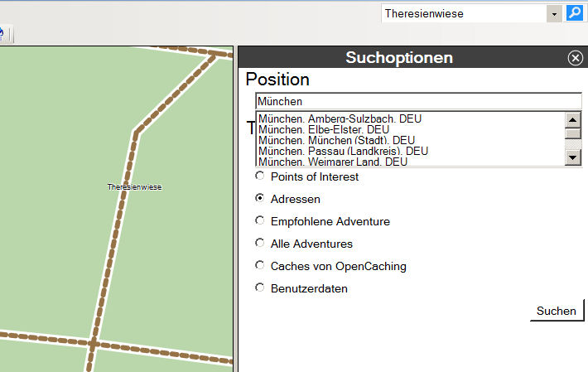588x372 pixels.
Task: Select München, Elbe-Elster, DEU from list
Action: 324,129
